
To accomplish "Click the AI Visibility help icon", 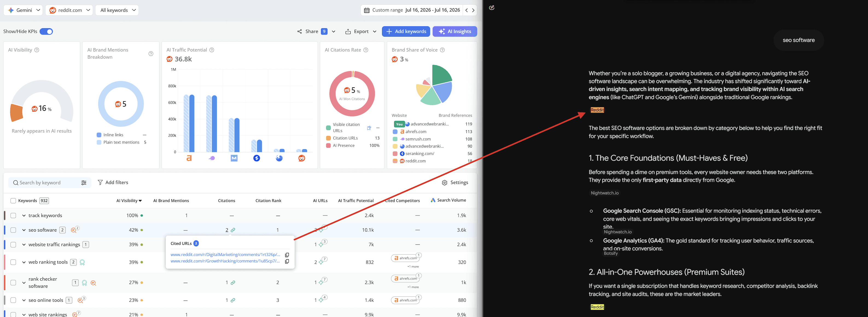I will click(x=37, y=50).
